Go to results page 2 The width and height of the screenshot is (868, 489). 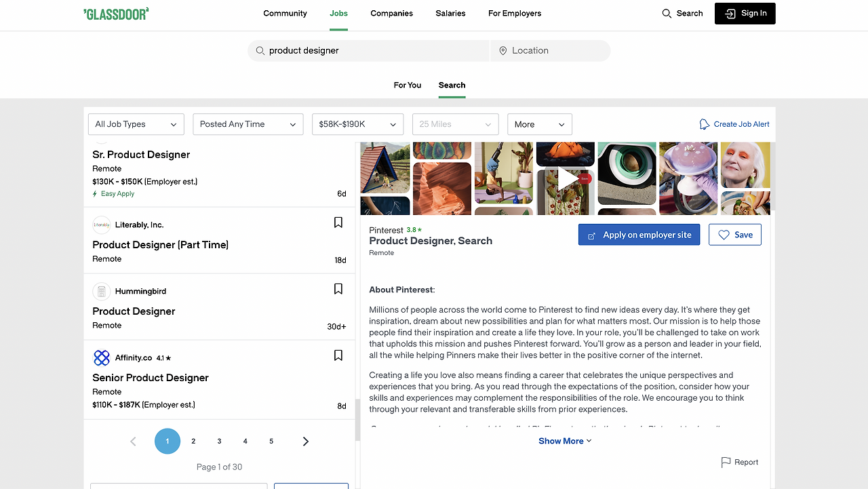pyautogui.click(x=193, y=442)
